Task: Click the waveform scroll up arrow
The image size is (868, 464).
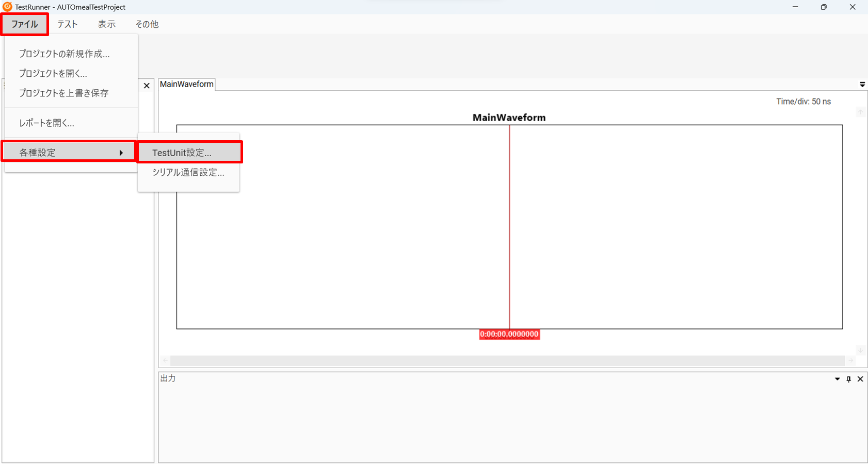Action: (x=860, y=112)
